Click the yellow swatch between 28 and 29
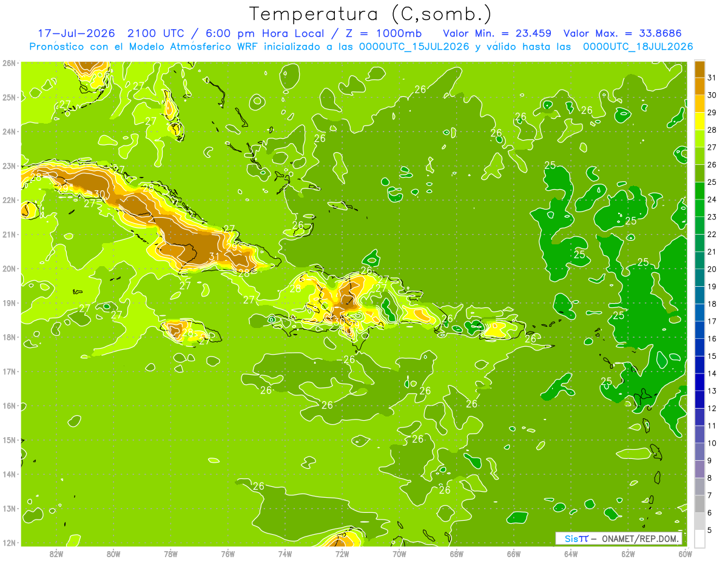Image resolution: width=728 pixels, height=562 pixels. [699, 121]
